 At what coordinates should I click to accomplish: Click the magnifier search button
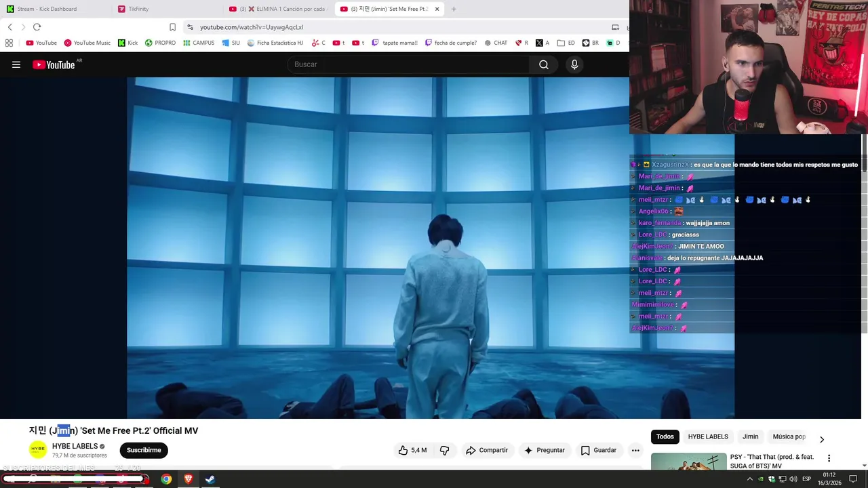click(x=544, y=64)
